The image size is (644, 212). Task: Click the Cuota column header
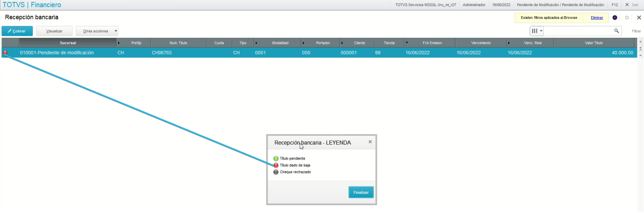tap(219, 43)
